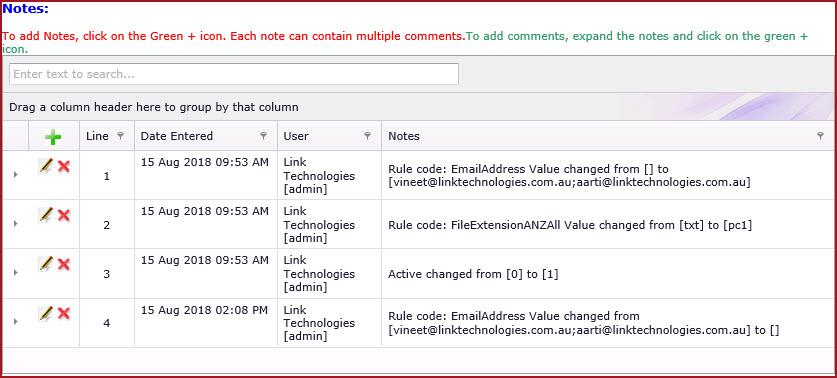Edit note line 4 with pencil icon
Viewport: 837px width, 378px height.
pyautogui.click(x=46, y=313)
